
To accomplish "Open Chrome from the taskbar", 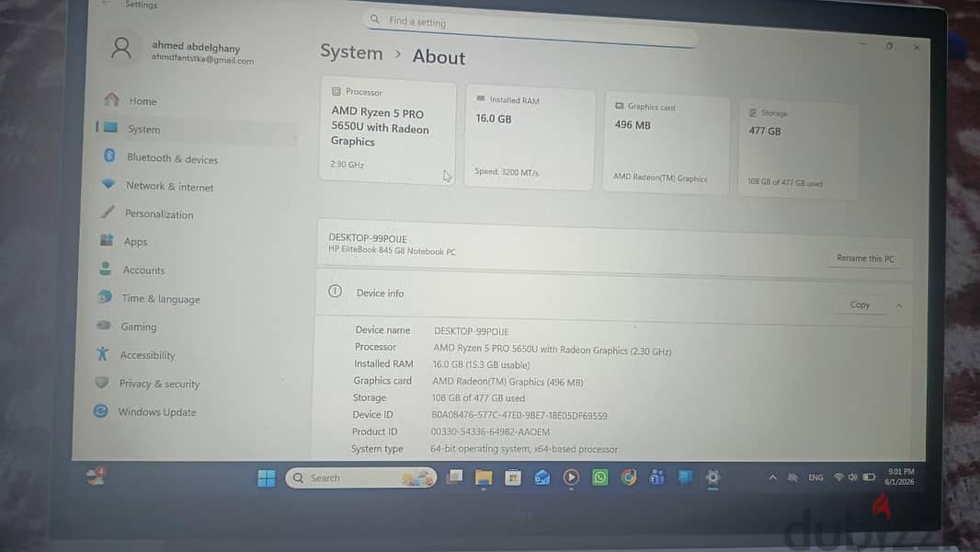I will pos(628,478).
